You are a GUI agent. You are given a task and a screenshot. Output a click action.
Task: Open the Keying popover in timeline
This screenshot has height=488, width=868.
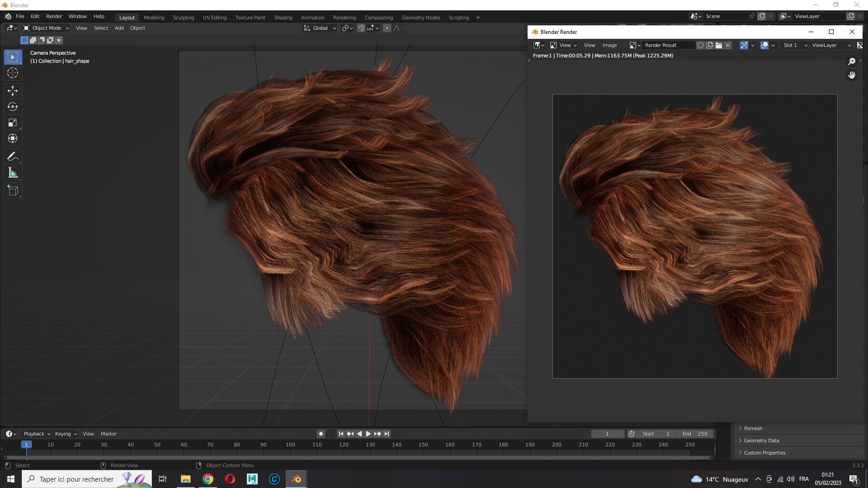[66, 434]
